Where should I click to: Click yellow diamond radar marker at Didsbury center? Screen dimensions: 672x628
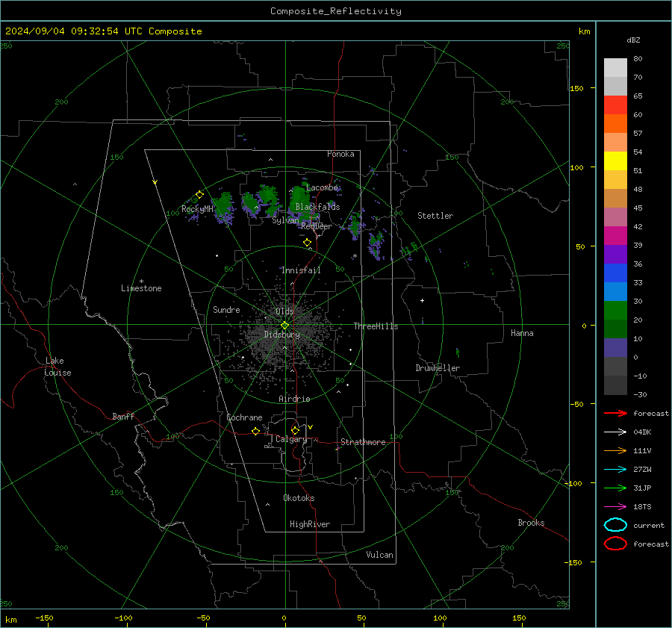point(284,326)
